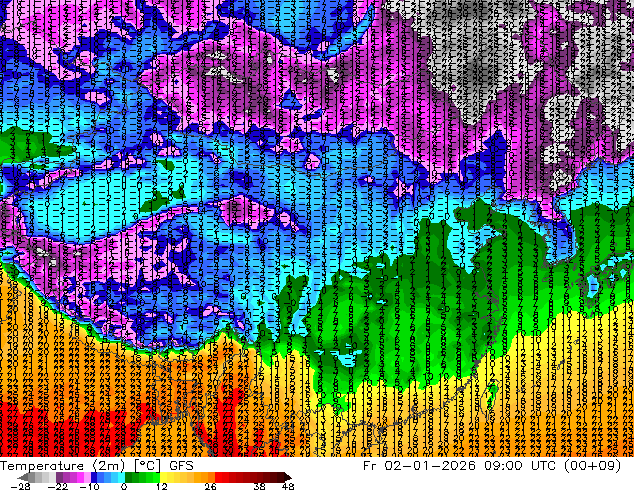This screenshot has width=634, height=490.
Task: Select the yellow swatch above 12
Action: coord(163,477)
